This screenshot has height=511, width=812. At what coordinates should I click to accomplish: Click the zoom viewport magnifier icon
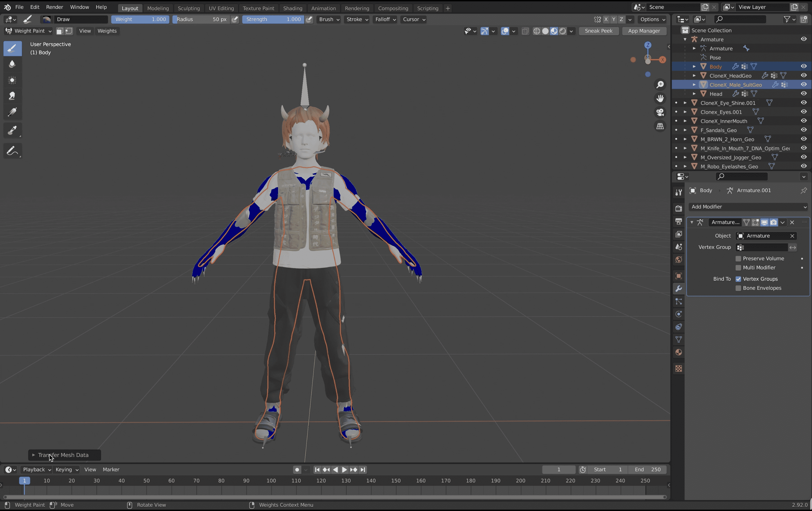tap(660, 84)
